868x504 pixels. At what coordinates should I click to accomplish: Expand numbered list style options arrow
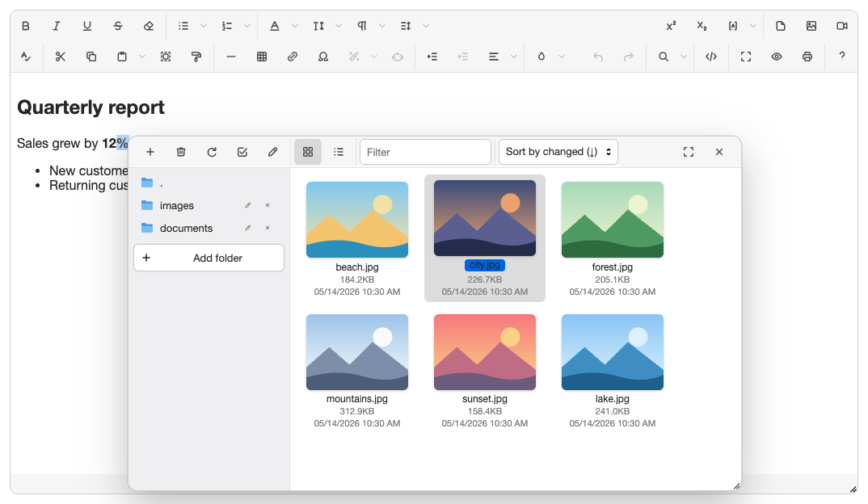click(246, 26)
